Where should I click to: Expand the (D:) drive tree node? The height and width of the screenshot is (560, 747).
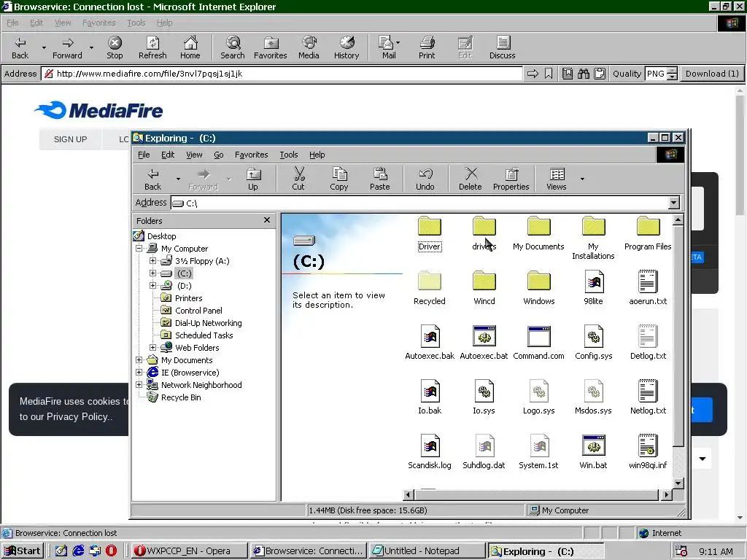152,286
